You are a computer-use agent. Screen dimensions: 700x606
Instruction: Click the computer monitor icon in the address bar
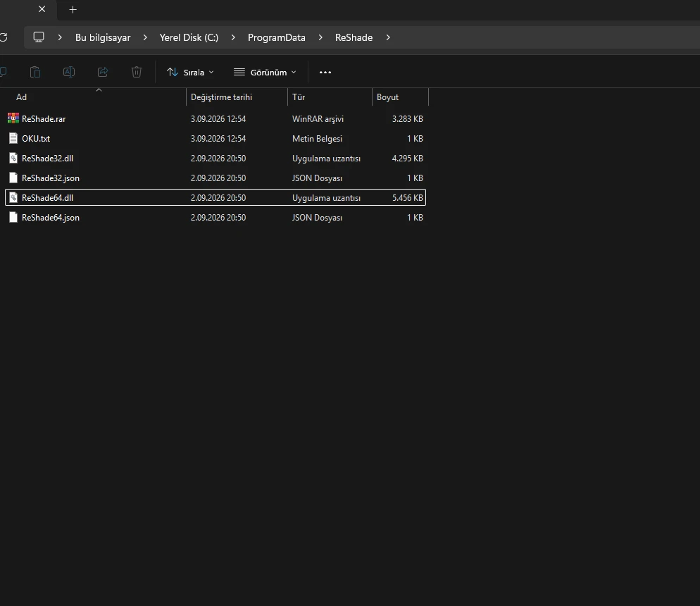tap(39, 37)
